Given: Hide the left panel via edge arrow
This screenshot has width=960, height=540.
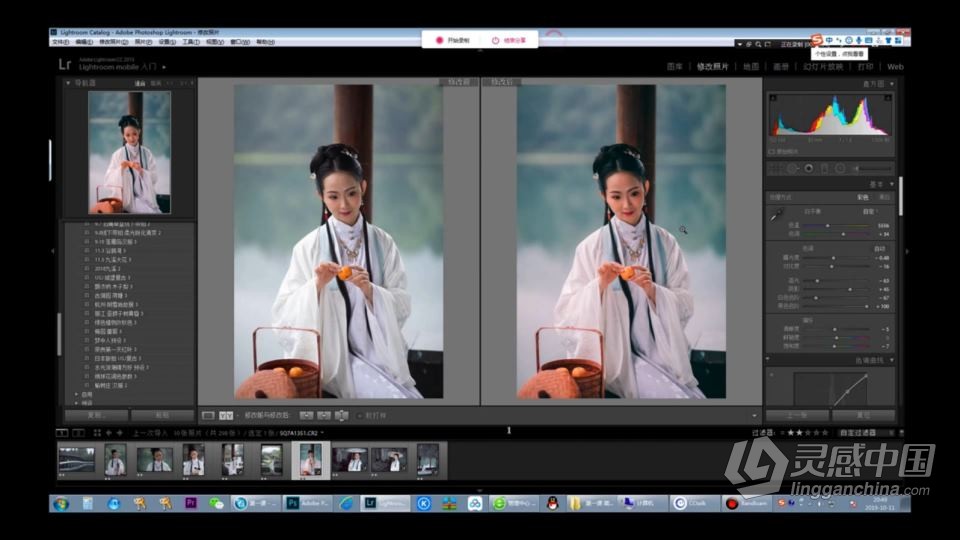Looking at the screenshot, I should point(53,251).
